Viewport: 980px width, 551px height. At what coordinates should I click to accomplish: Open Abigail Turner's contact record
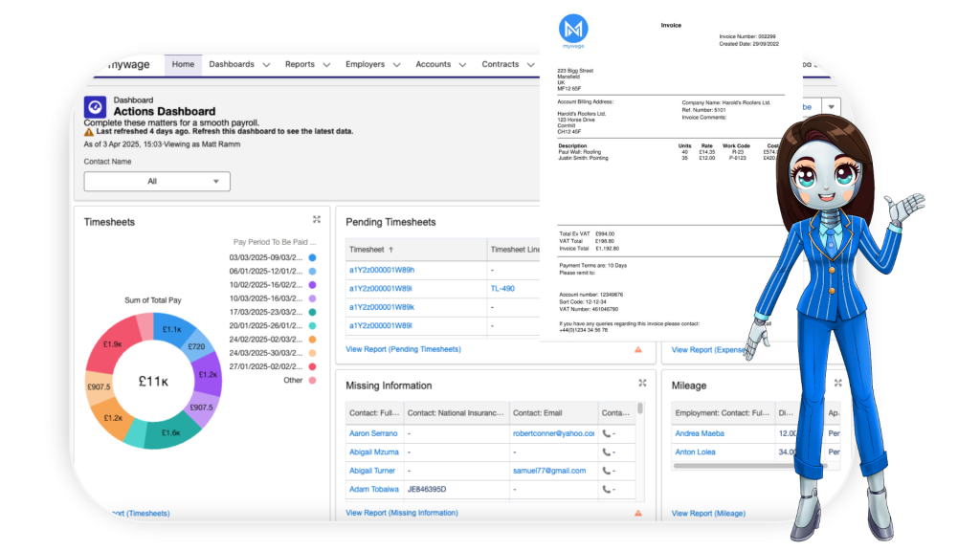[x=372, y=471]
